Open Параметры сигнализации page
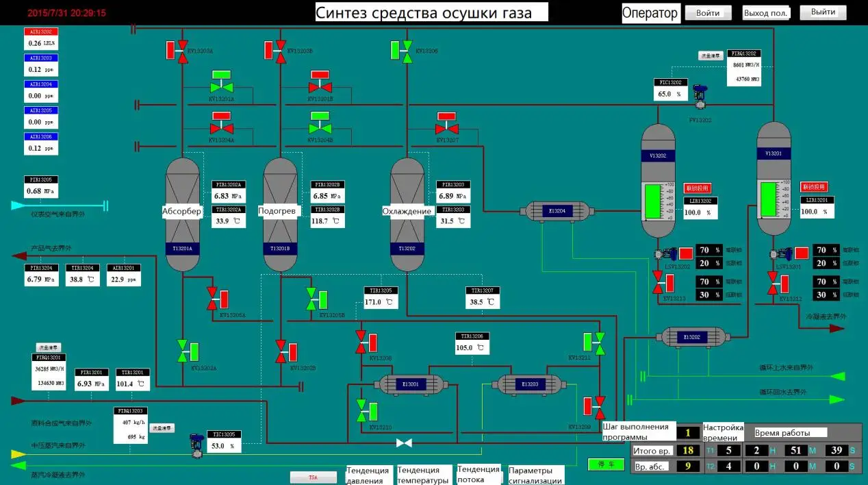868x485 pixels. [536, 475]
